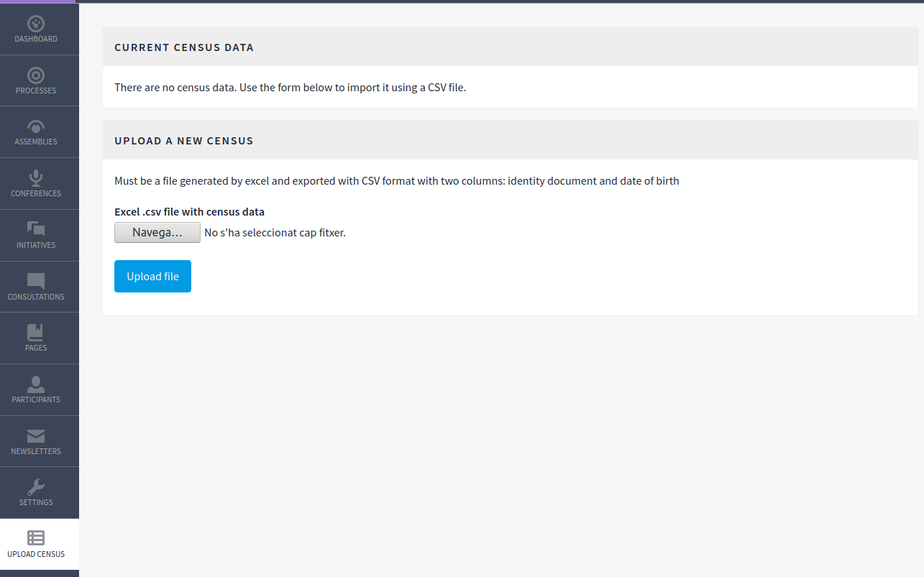Open the Assemblies section

pos(36,131)
